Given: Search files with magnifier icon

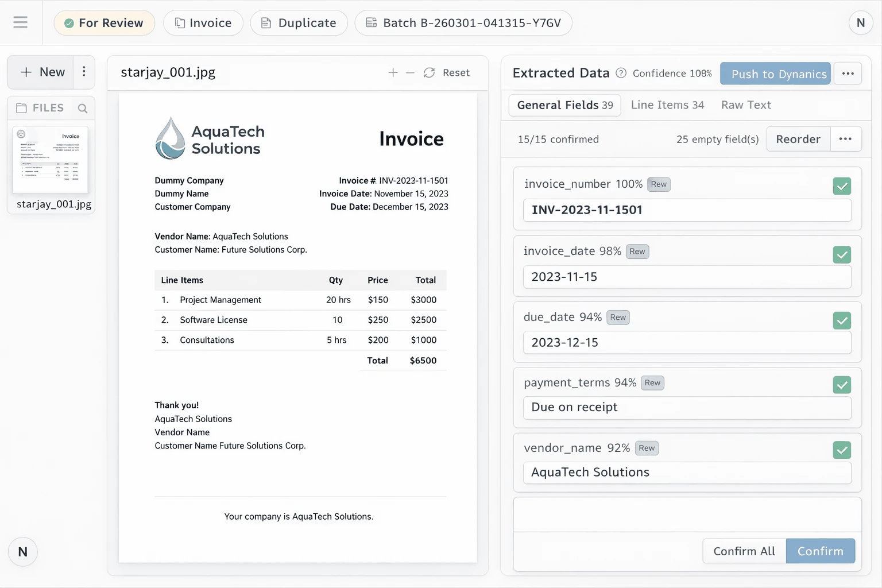Looking at the screenshot, I should [83, 108].
